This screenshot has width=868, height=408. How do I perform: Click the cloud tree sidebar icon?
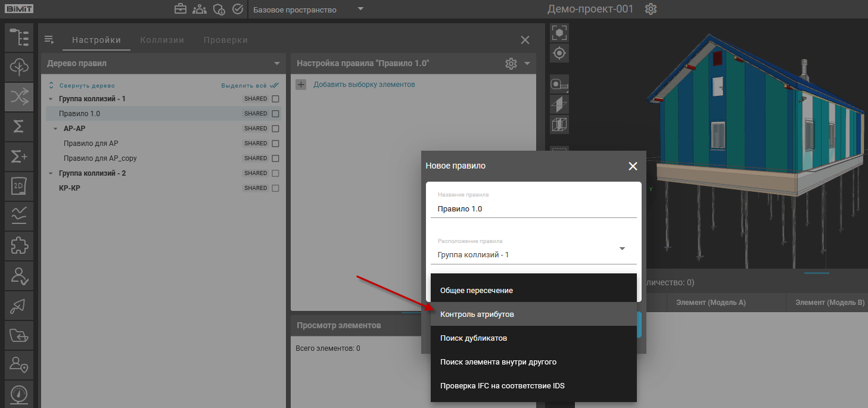[19, 67]
